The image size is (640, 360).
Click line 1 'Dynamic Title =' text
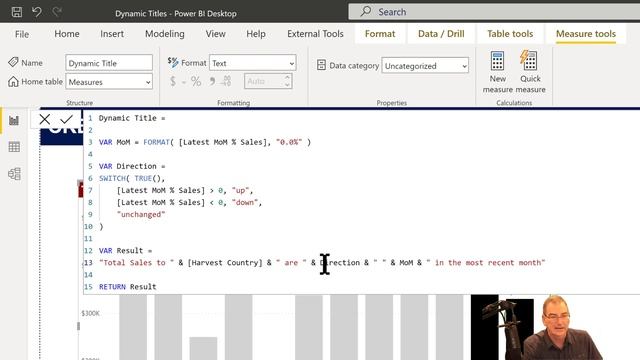132,118
